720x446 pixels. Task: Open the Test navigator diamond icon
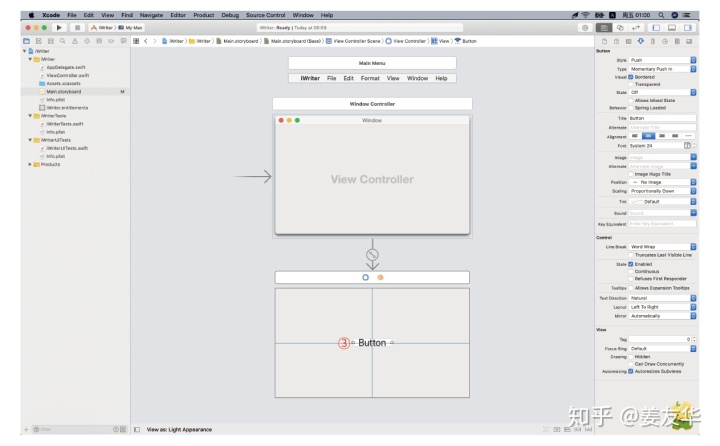[87, 41]
